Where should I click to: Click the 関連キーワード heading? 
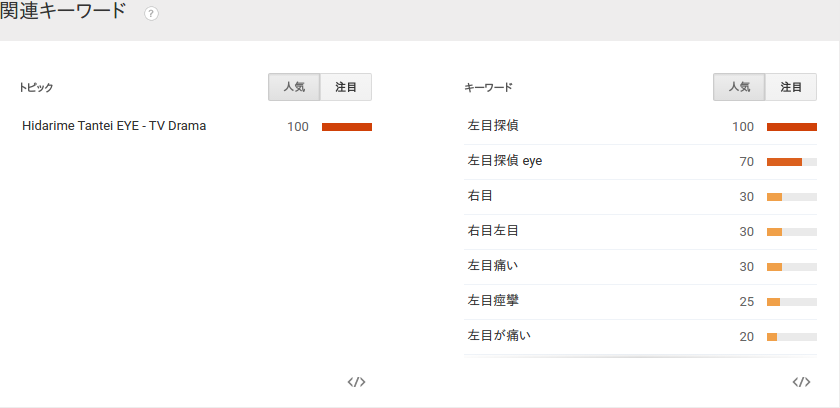point(63,13)
